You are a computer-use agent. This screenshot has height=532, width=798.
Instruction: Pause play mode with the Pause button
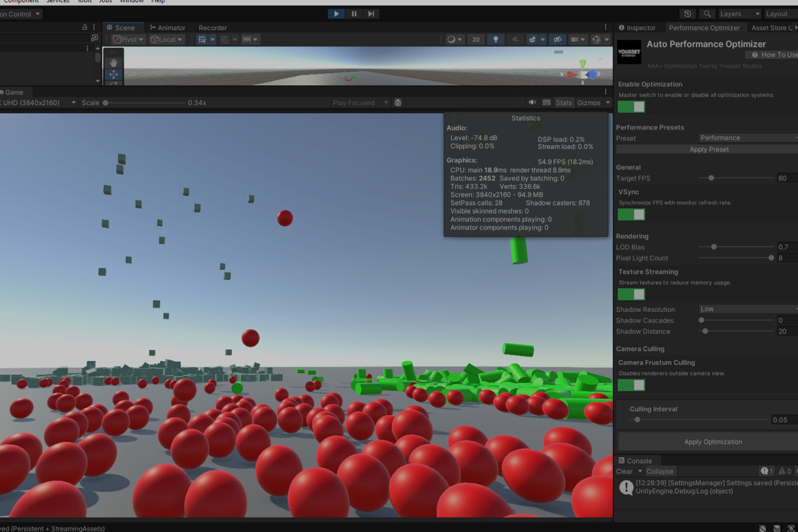[x=354, y=13]
